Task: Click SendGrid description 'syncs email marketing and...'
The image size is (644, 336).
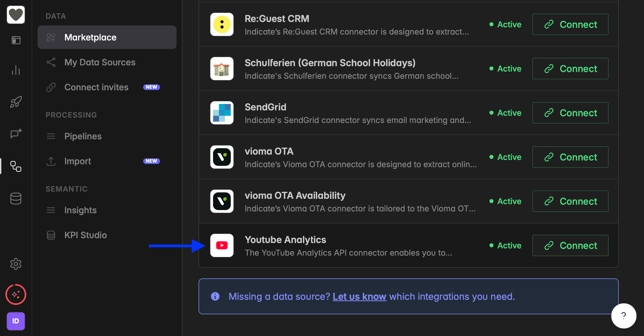Action: click(x=358, y=120)
